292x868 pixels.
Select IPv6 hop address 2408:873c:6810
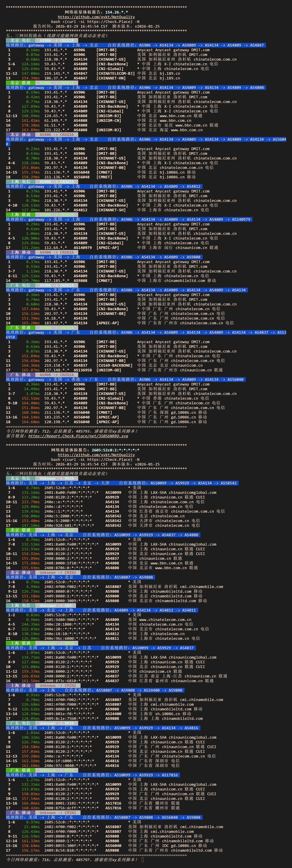[x=71, y=681]
